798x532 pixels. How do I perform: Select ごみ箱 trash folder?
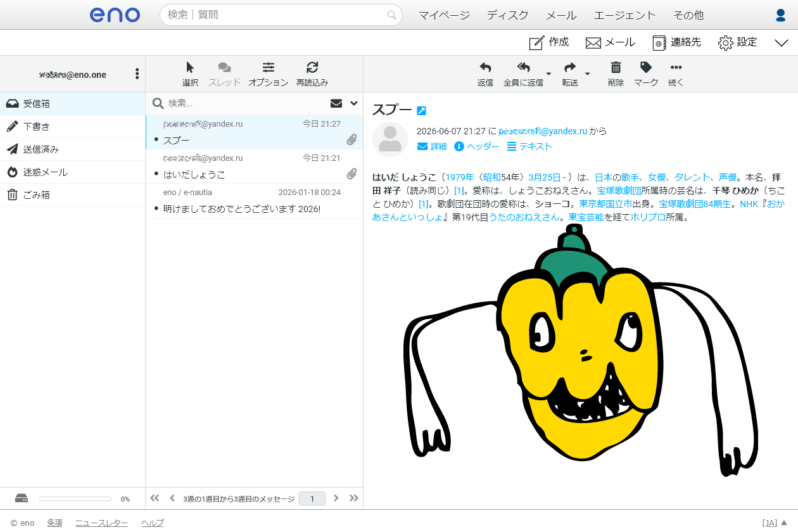coord(73,194)
